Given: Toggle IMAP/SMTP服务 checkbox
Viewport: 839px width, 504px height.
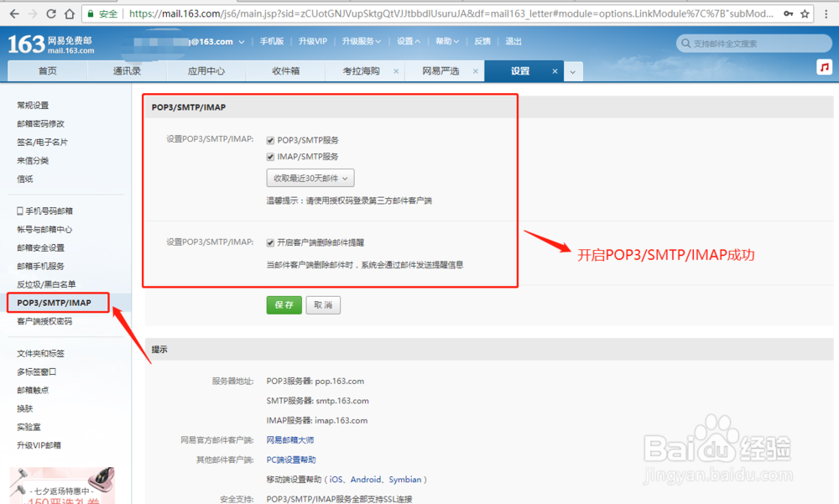Looking at the screenshot, I should click(270, 158).
